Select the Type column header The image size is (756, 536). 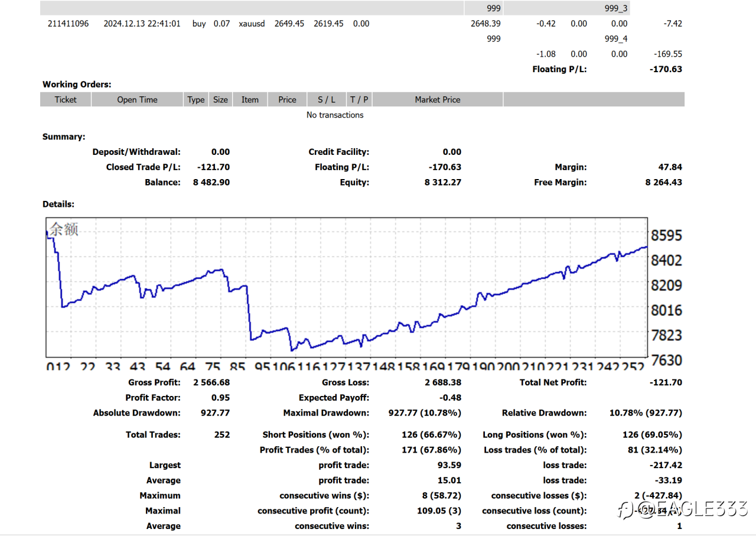tap(196, 100)
